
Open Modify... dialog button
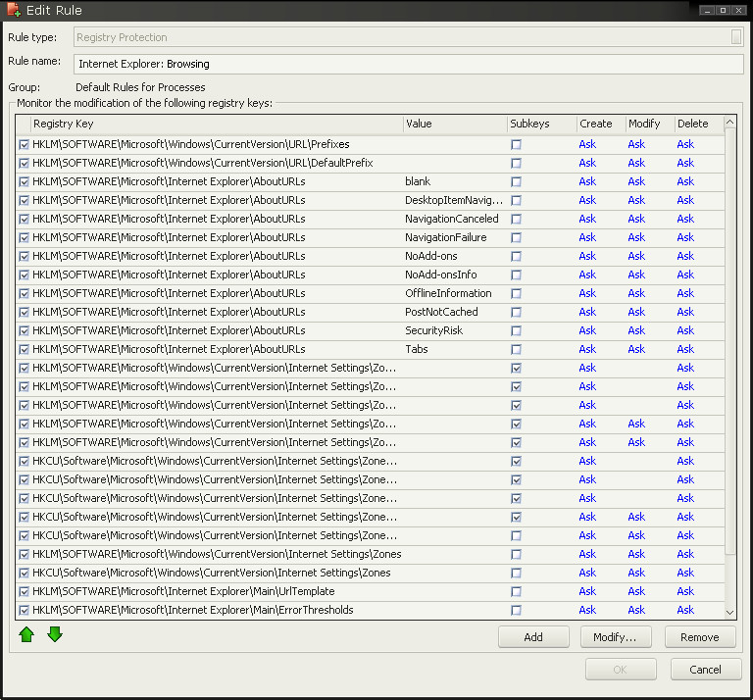[x=616, y=637]
